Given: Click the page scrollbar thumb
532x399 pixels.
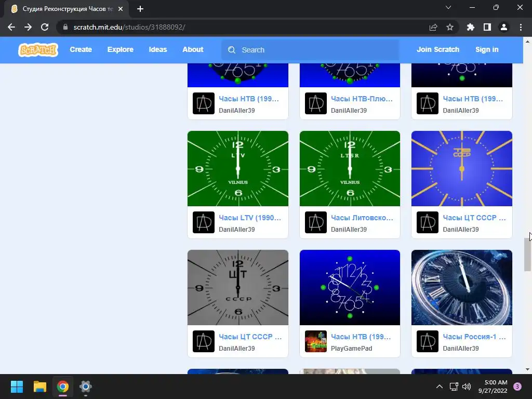Looking at the screenshot, I should tap(527, 255).
